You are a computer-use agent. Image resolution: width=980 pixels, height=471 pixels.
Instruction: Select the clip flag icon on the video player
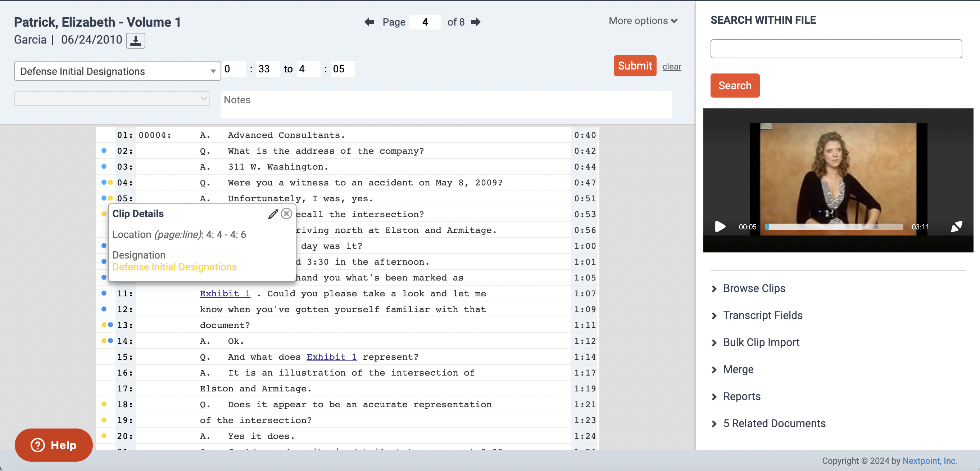point(957,226)
